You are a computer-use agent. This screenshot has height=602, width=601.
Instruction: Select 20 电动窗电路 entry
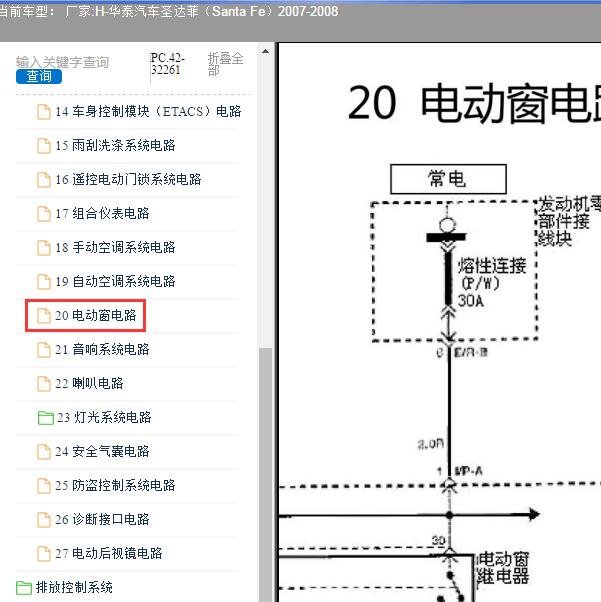[x=96, y=316]
